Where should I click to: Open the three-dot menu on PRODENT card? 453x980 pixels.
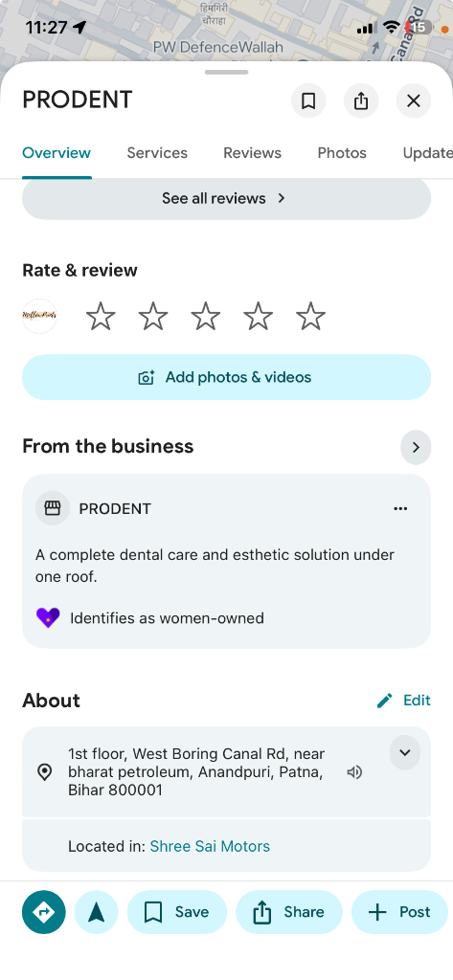click(400, 509)
